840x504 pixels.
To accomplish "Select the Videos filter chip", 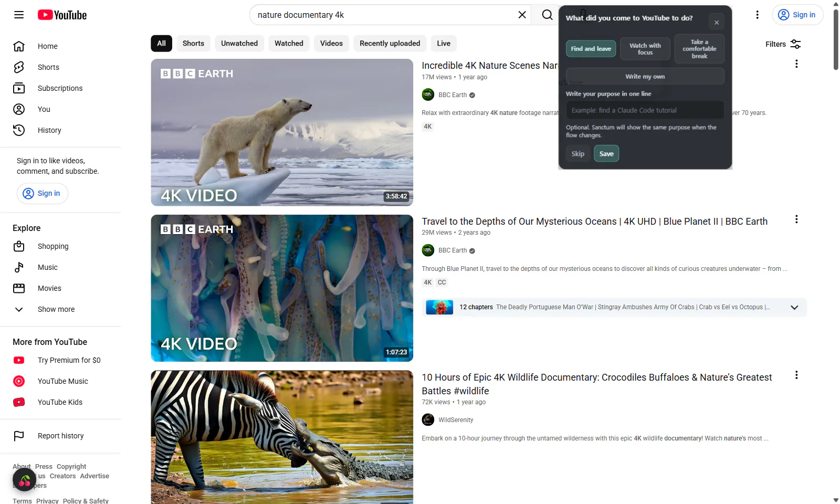I will [x=331, y=44].
